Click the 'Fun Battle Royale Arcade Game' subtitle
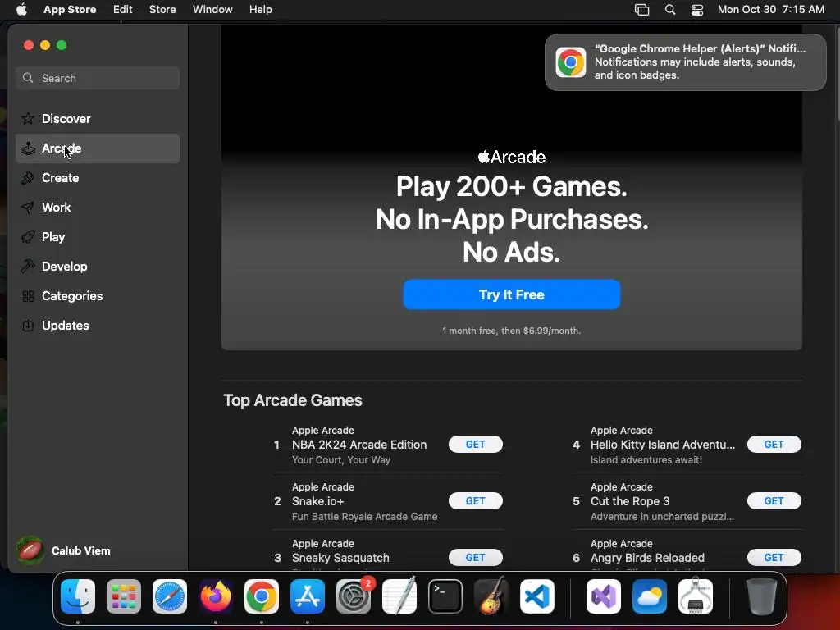Viewport: 840px width, 630px height. coord(365,517)
